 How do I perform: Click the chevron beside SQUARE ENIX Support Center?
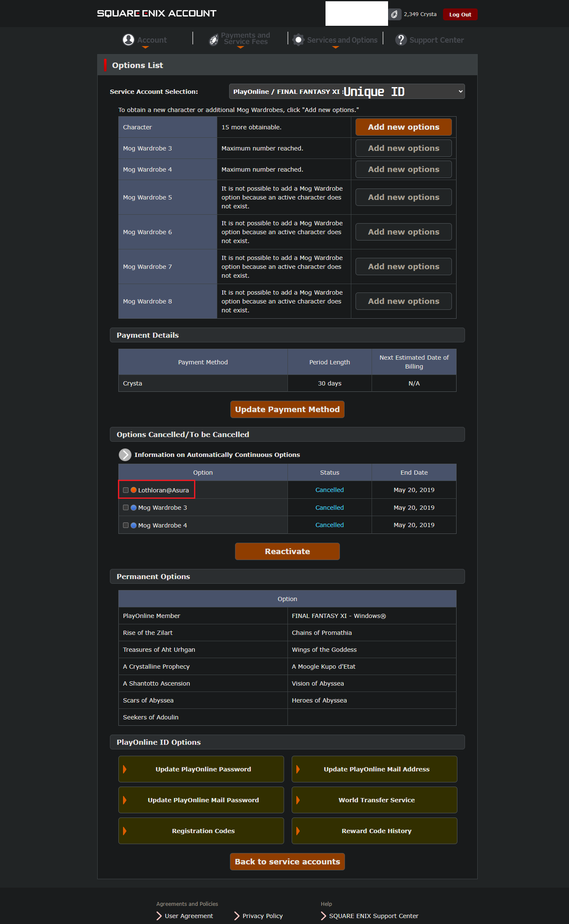click(323, 916)
